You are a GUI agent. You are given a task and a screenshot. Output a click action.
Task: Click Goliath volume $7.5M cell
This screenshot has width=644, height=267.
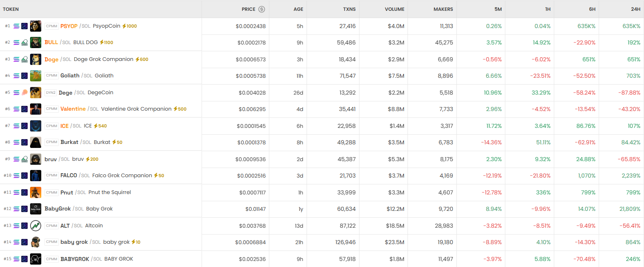pyautogui.click(x=396, y=76)
